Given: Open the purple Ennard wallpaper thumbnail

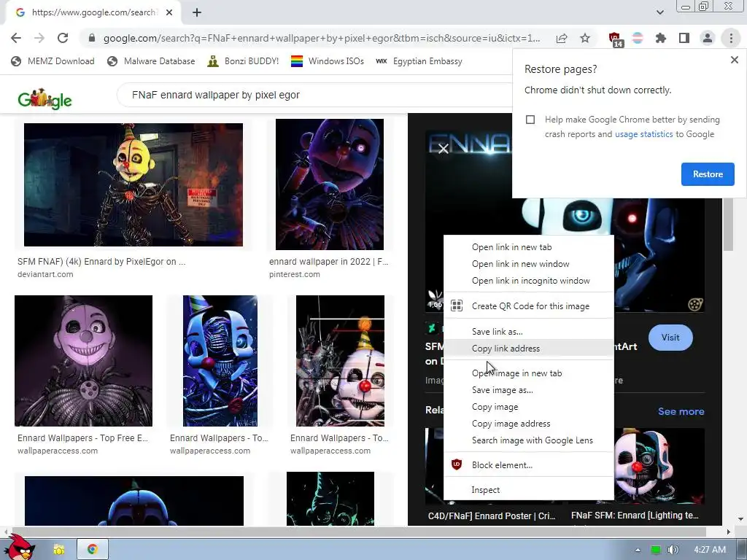Looking at the screenshot, I should coord(83,360).
